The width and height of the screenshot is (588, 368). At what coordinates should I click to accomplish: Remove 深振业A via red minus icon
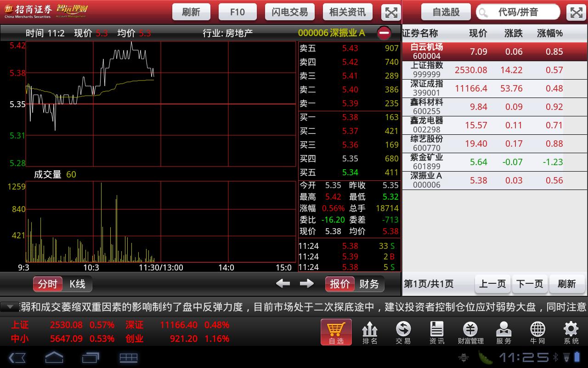point(384,33)
